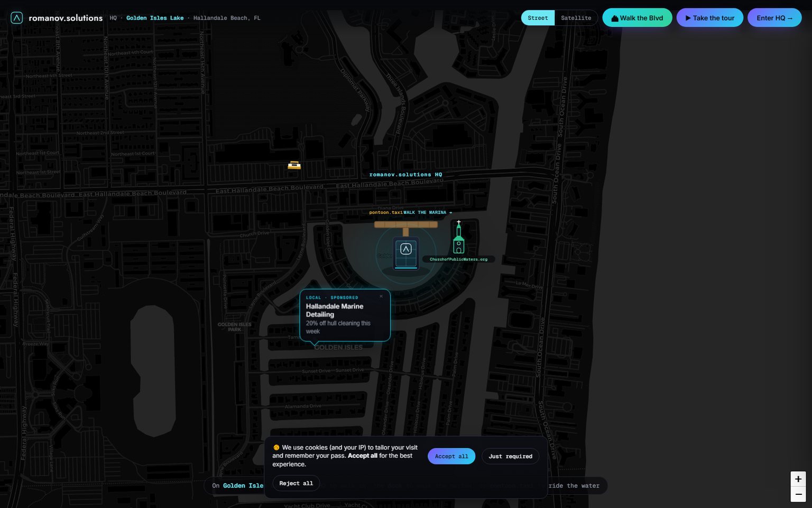
Task: Reject all cookies
Action: click(x=296, y=483)
